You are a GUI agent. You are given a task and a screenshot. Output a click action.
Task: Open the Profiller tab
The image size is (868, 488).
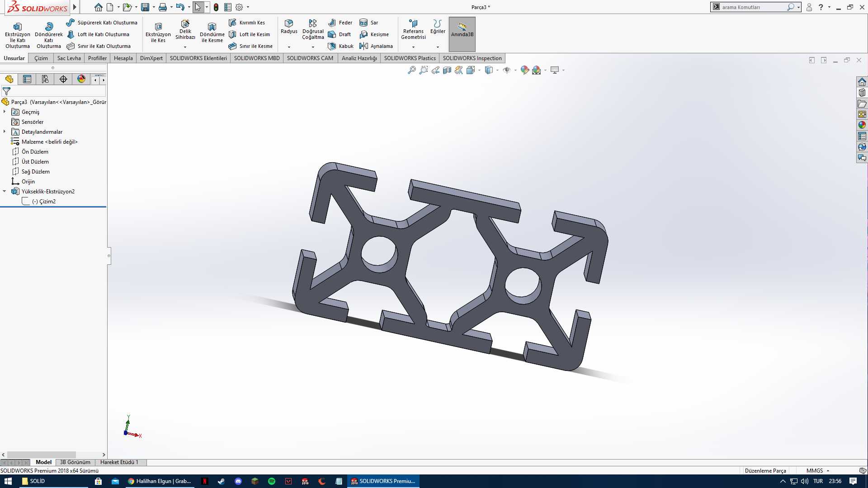point(98,58)
